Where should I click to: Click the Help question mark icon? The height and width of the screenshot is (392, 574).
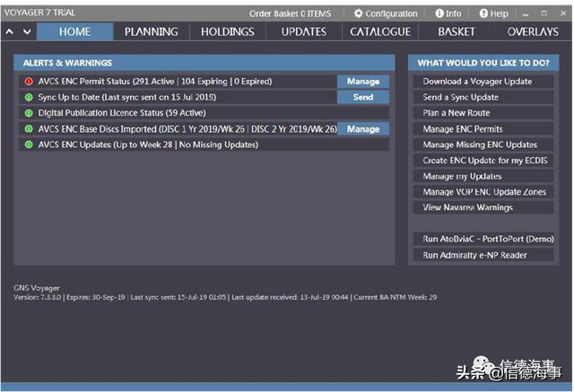[x=483, y=13]
